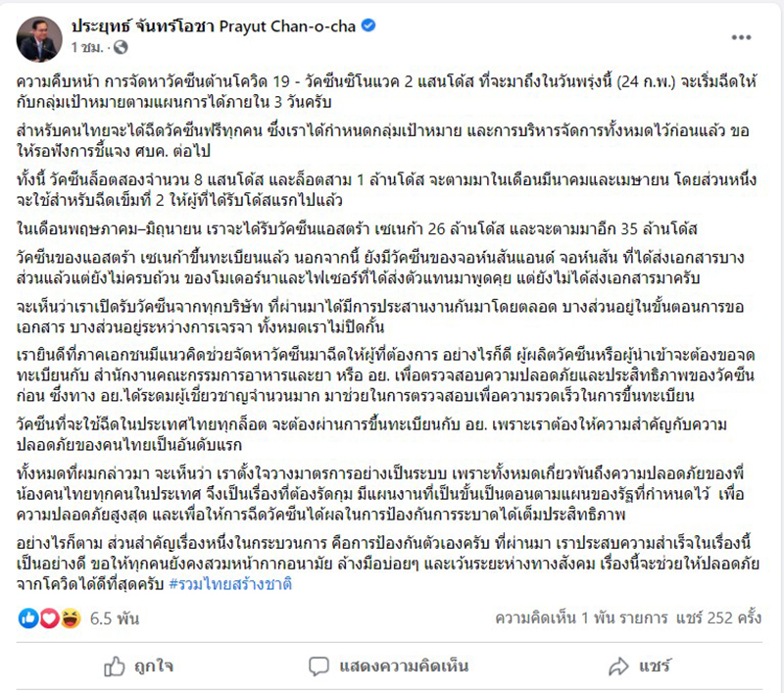The image size is (784, 693).
Task: Click the paragraph mentioning AstraZeneca 26 ล้านโดส
Action: 357,228
